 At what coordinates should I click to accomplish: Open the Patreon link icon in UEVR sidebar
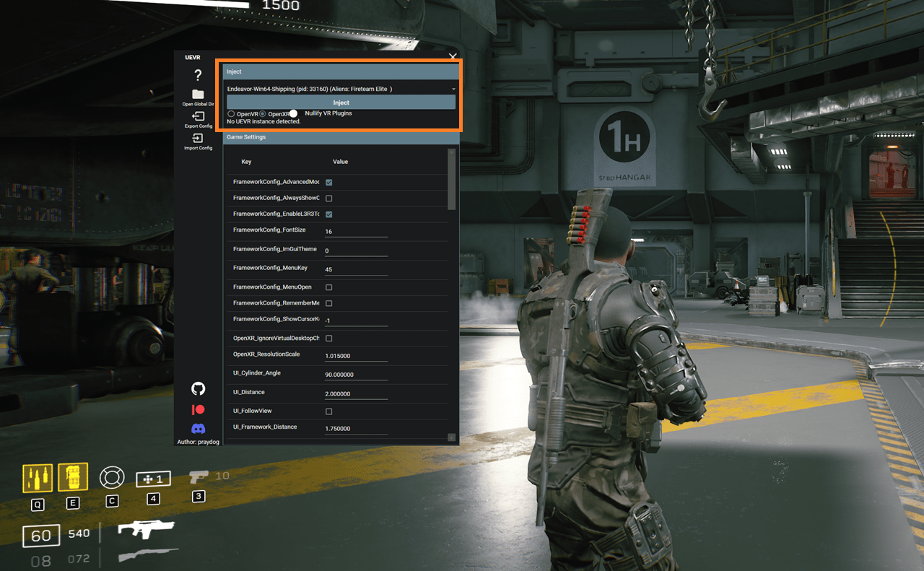point(198,409)
